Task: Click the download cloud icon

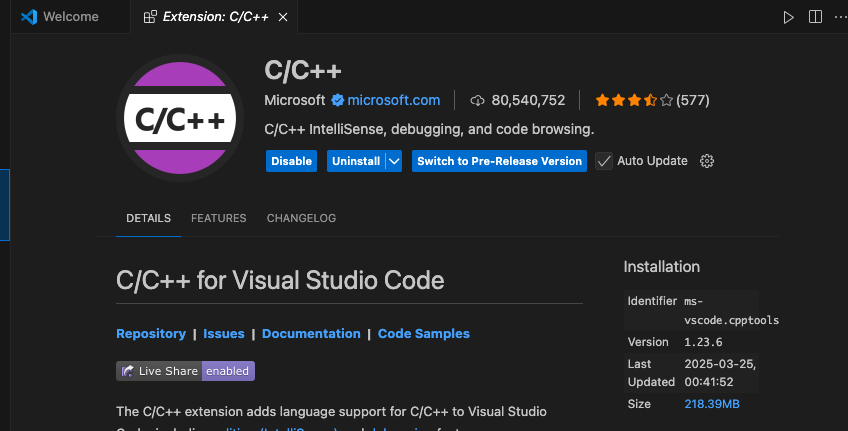Action: pyautogui.click(x=478, y=101)
